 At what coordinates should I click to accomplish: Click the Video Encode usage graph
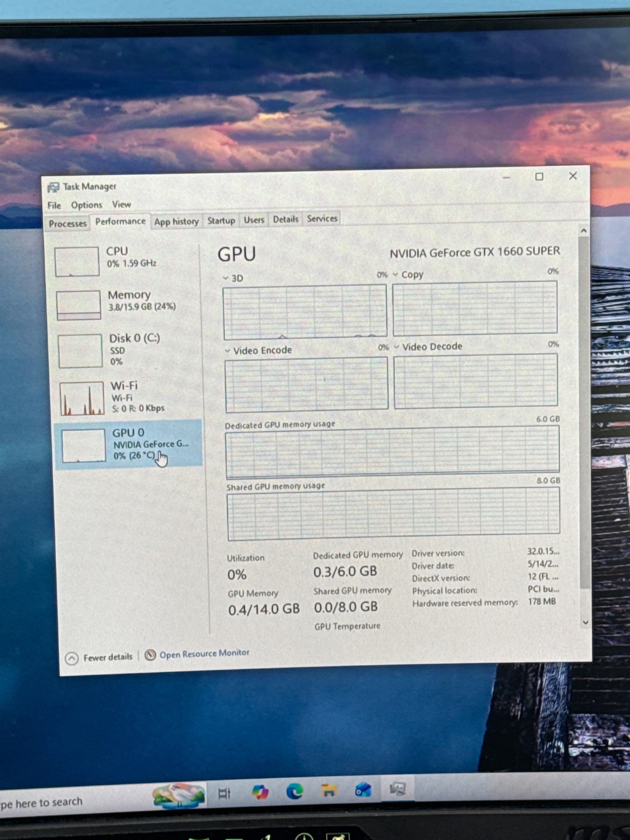coord(307,384)
